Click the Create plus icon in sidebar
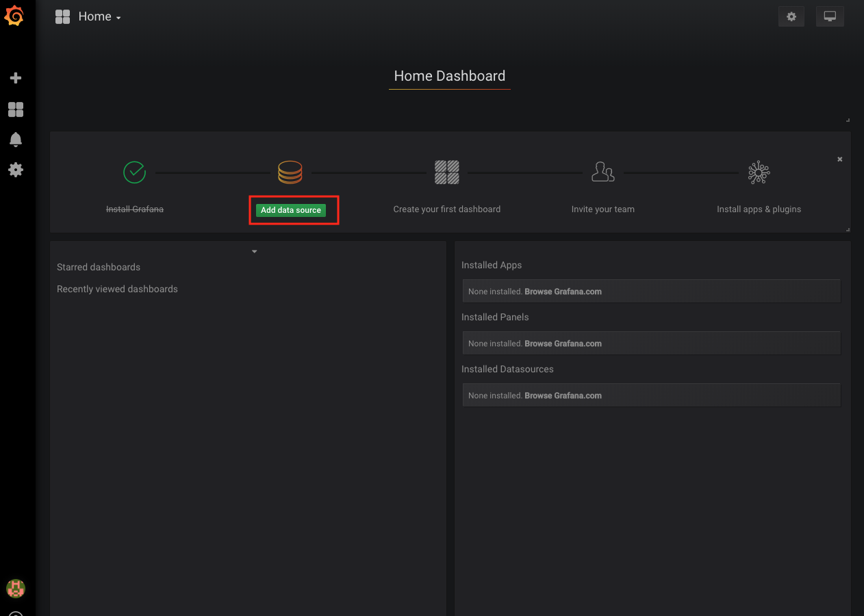Screen dimensions: 864x616 pyautogui.click(x=16, y=78)
